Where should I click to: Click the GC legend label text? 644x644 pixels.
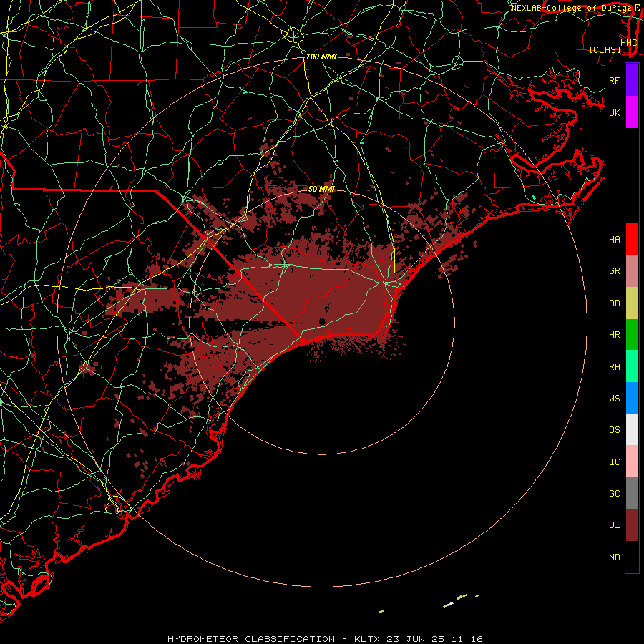point(614,494)
